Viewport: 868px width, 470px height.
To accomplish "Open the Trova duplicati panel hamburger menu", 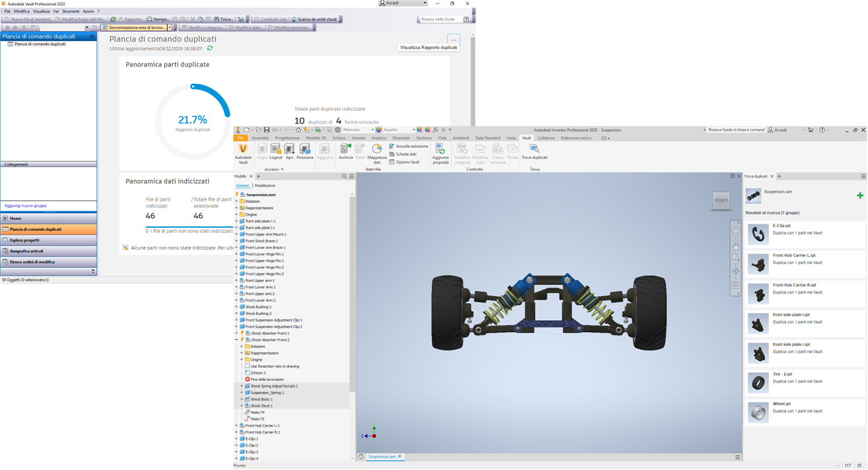I will (863, 176).
